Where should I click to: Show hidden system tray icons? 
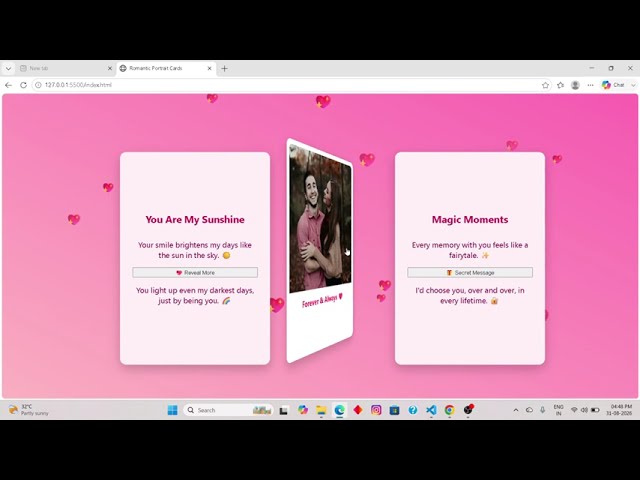[x=516, y=410]
